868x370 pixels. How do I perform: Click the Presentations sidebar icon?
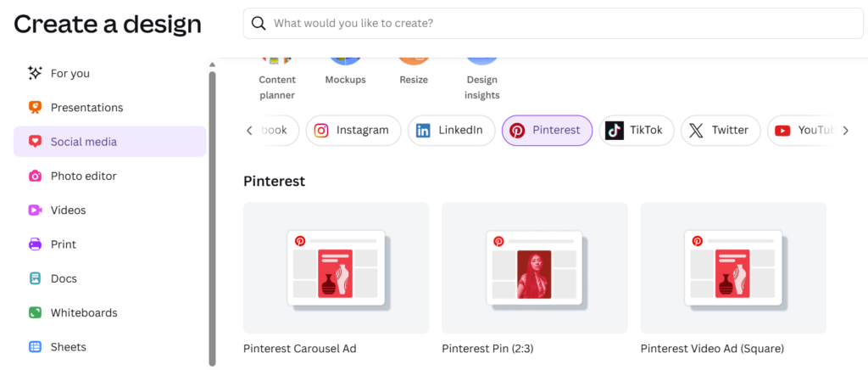point(35,108)
